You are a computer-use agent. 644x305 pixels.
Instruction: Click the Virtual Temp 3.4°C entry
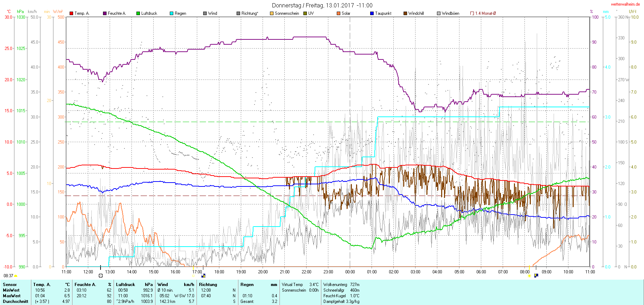[x=300, y=285]
